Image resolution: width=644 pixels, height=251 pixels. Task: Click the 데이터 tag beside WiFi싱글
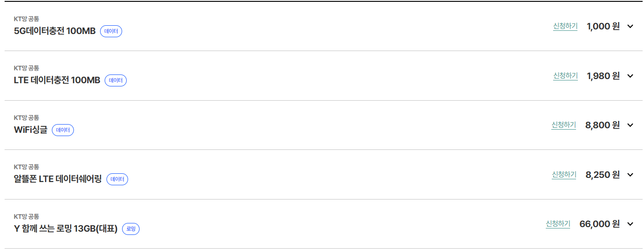pos(63,130)
